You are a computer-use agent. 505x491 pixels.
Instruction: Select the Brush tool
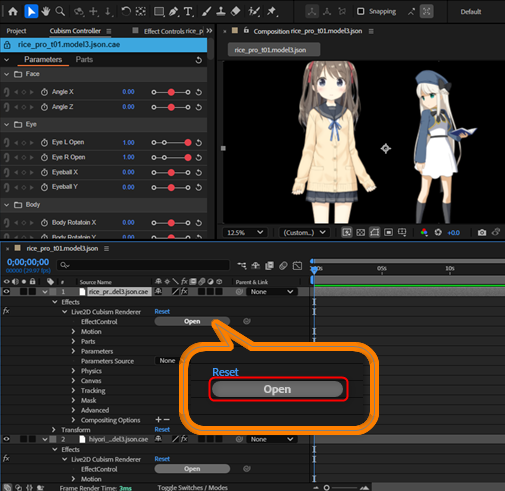coord(206,12)
